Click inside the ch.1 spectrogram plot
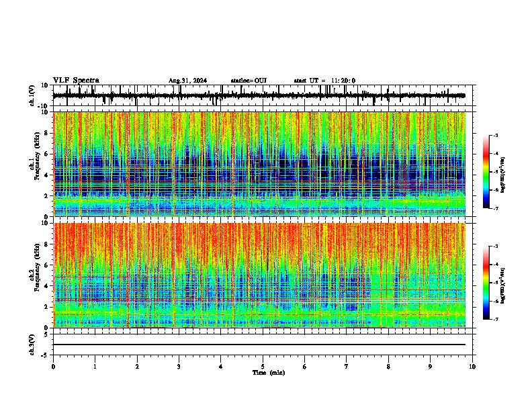 point(259,164)
